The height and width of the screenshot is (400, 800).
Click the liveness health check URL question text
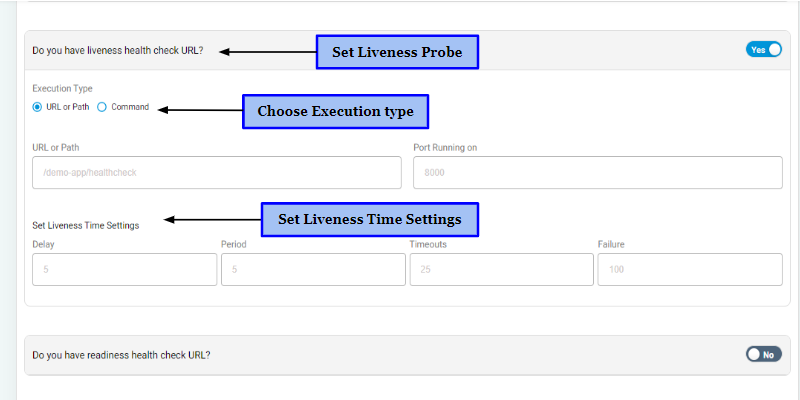(117, 50)
